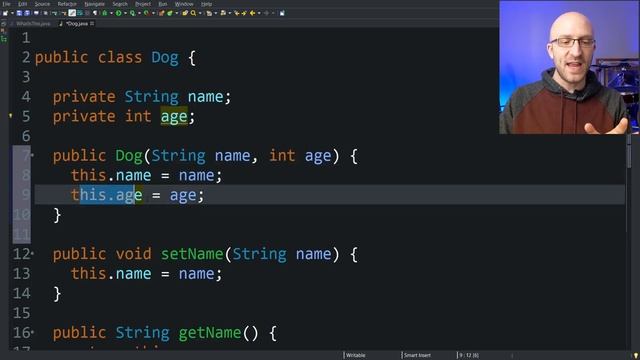Close the *Dog.java tab
This screenshot has width=640, height=360.
(92, 24)
